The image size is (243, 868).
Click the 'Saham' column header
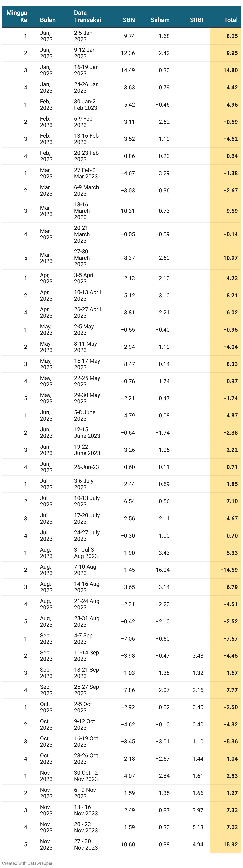160,20
